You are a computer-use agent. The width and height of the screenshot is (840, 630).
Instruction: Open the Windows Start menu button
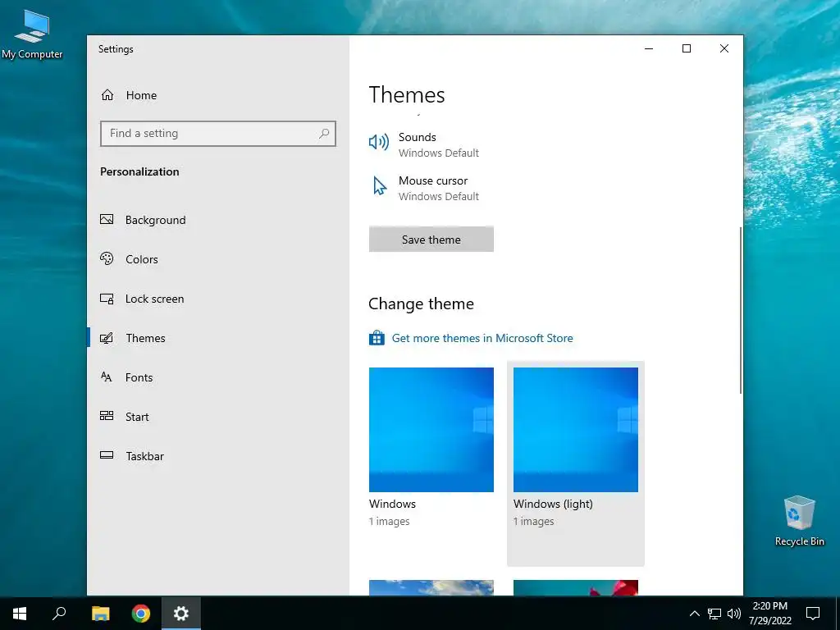tap(20, 614)
